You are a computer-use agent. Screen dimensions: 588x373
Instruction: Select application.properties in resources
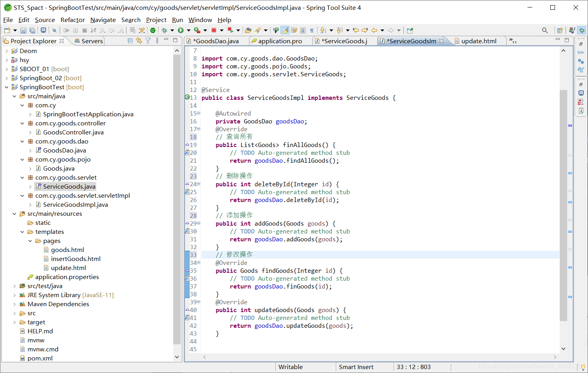click(x=67, y=277)
